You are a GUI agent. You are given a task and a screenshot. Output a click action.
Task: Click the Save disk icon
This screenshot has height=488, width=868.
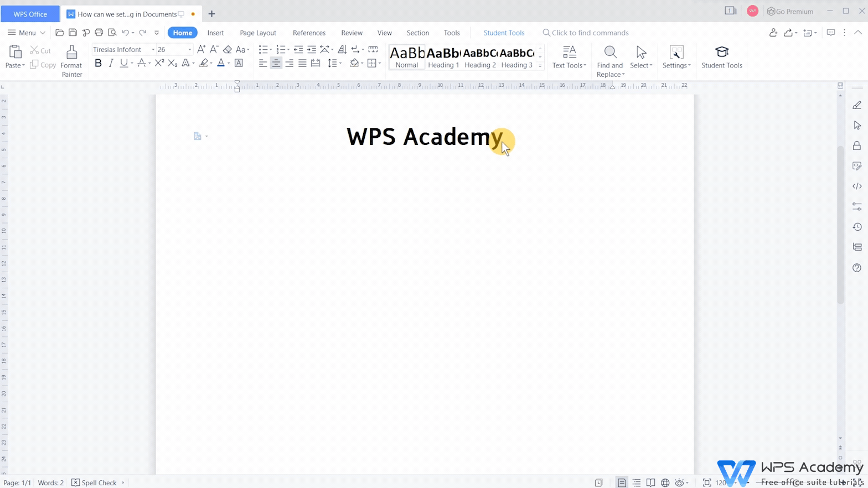[x=73, y=33]
